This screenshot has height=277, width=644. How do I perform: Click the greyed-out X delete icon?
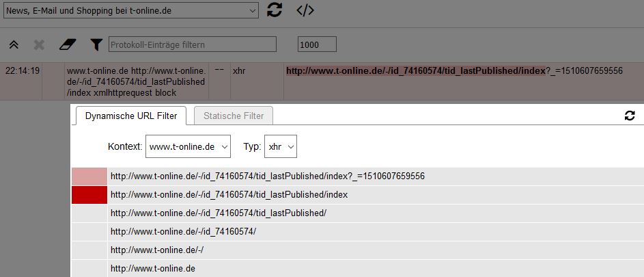tap(39, 44)
